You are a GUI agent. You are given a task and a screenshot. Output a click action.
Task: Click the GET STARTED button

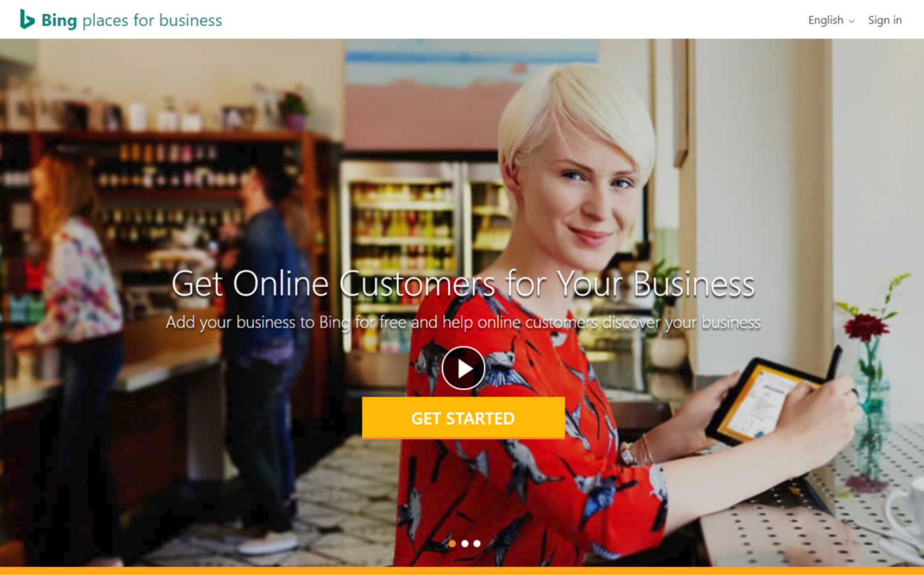click(x=463, y=418)
